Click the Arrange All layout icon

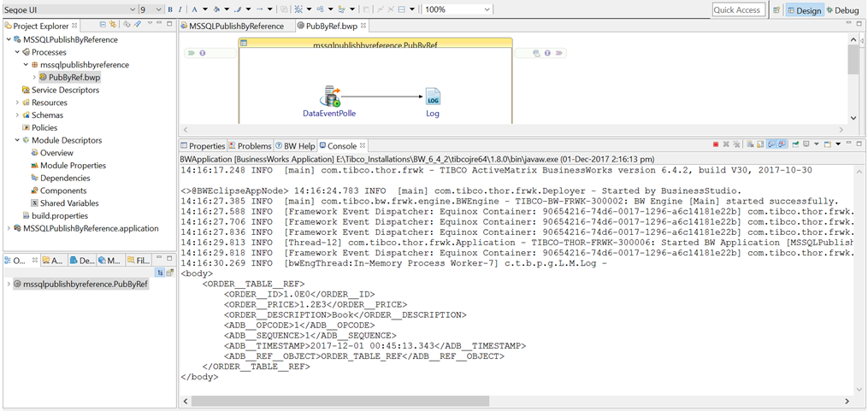click(298, 9)
